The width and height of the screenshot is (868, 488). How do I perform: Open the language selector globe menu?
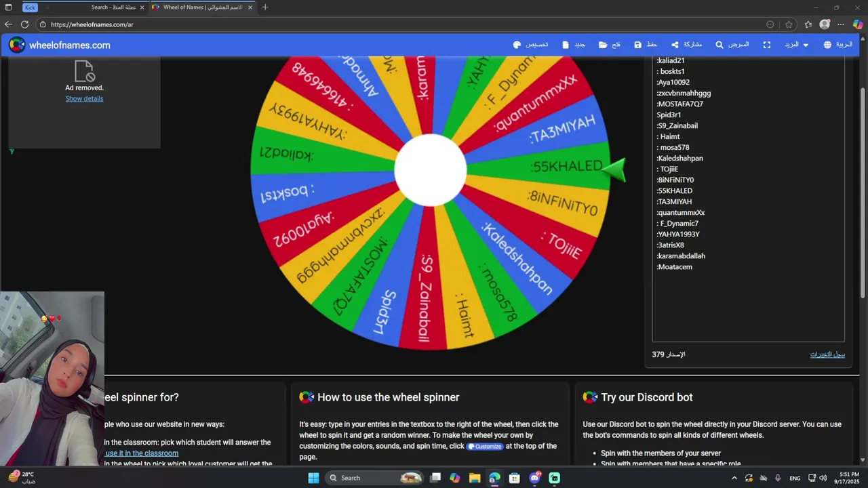(x=837, y=45)
